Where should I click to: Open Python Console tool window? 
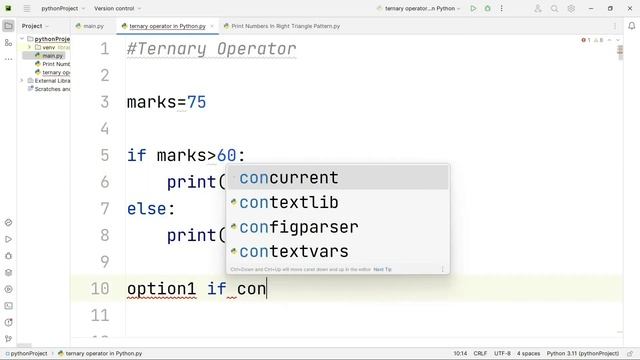point(8,222)
